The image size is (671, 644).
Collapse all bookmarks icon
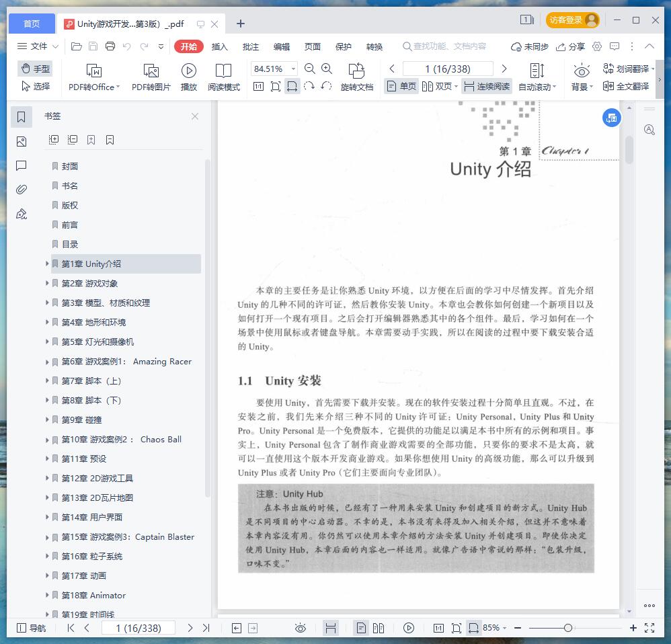73,140
